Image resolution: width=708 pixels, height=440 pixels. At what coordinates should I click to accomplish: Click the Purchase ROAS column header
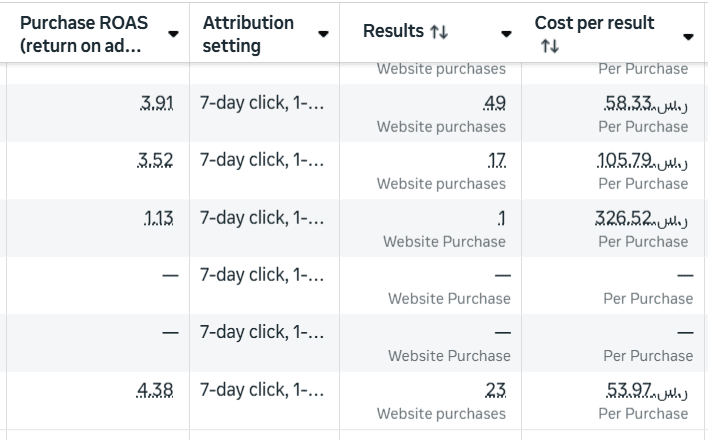pos(83,34)
